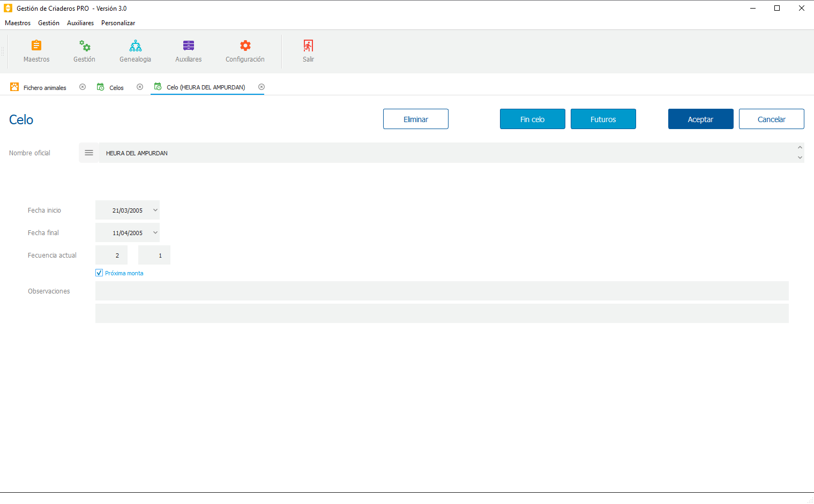The width and height of the screenshot is (814, 504).
Task: Close the Celos tab with its X icon
Action: (x=140, y=86)
